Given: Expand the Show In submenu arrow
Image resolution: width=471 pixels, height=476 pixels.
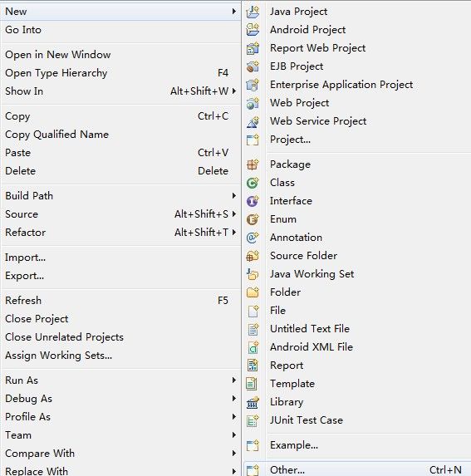Looking at the screenshot, I should click(x=234, y=91).
